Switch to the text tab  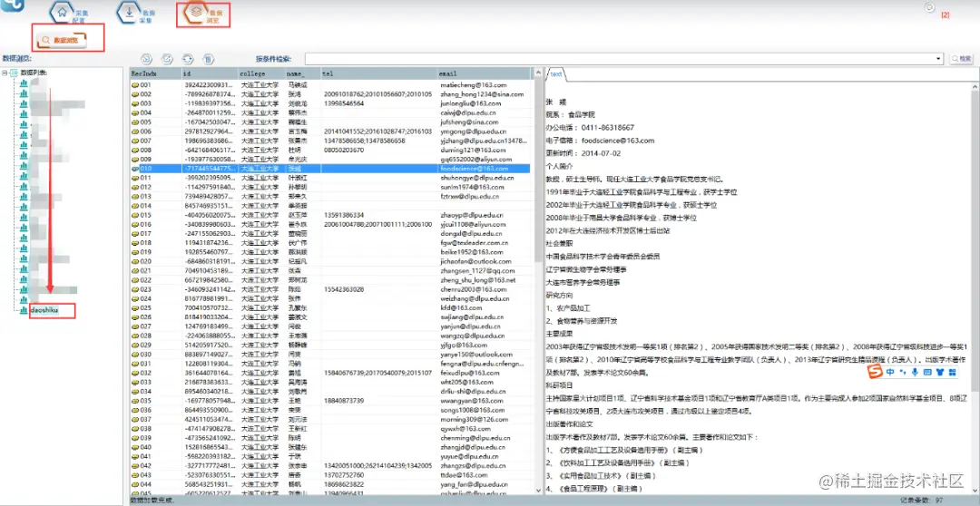point(555,74)
